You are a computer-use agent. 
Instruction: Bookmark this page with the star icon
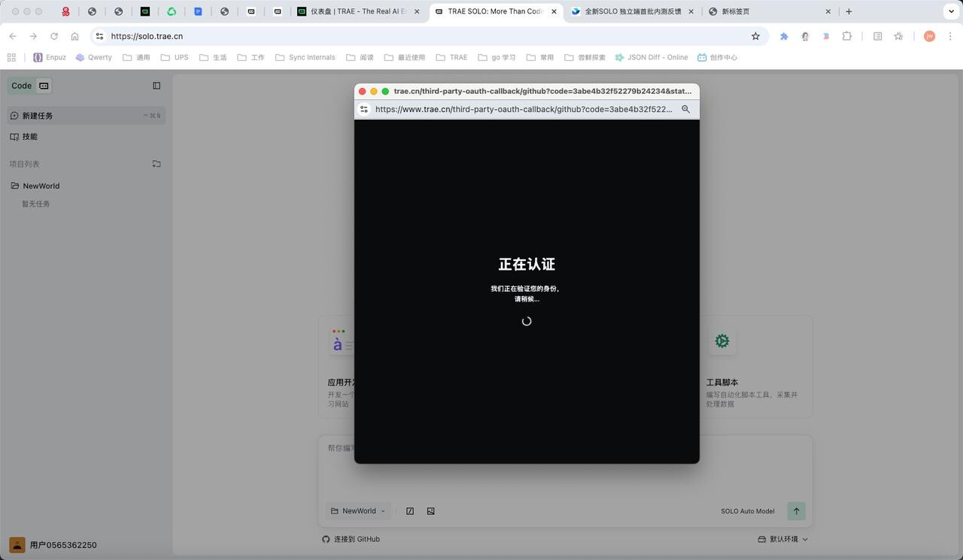tap(755, 36)
